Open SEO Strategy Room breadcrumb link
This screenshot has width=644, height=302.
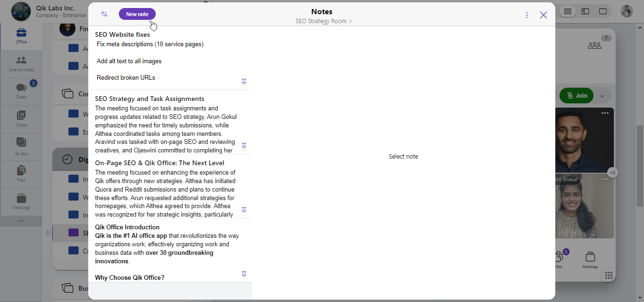(x=324, y=21)
